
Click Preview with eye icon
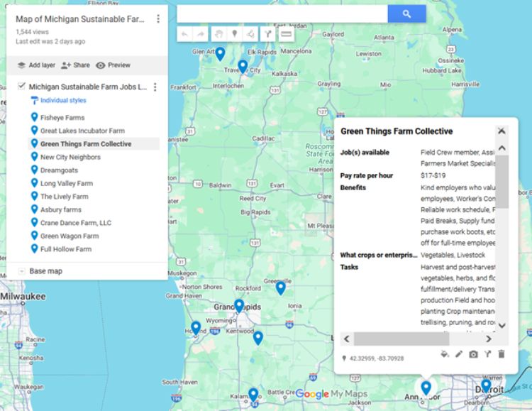pyautogui.click(x=113, y=65)
